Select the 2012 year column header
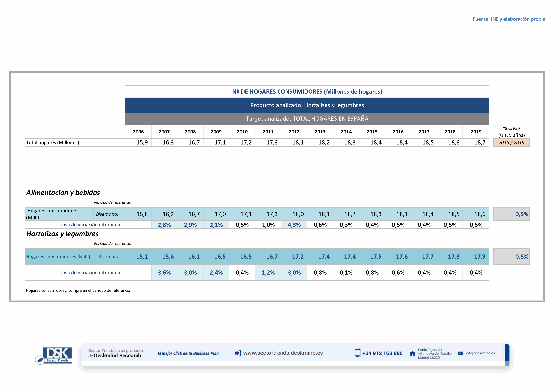The width and height of the screenshot is (554, 392). (294, 132)
